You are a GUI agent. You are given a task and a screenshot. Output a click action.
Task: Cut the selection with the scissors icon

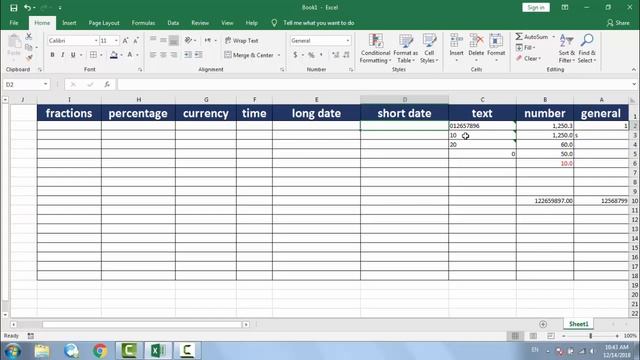click(x=29, y=37)
